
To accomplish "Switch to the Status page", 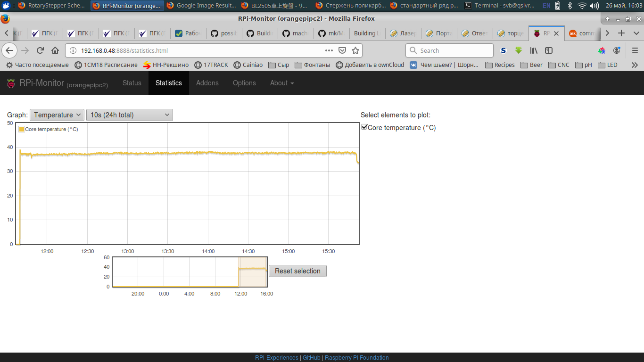I will pos(132,83).
